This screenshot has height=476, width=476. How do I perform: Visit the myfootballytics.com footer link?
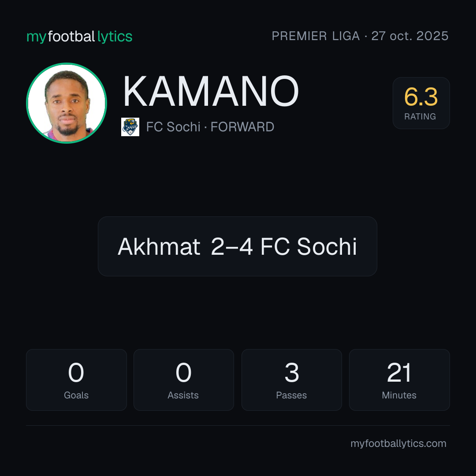pyautogui.click(x=398, y=443)
